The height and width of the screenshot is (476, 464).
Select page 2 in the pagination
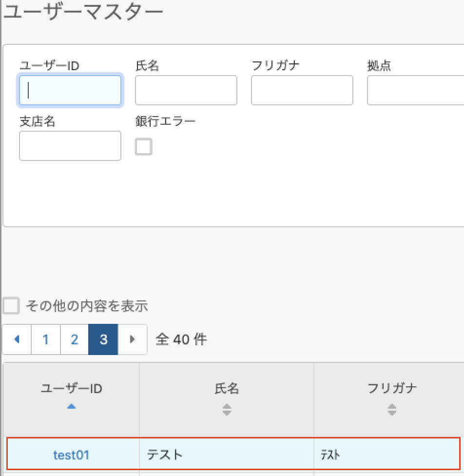(75, 339)
